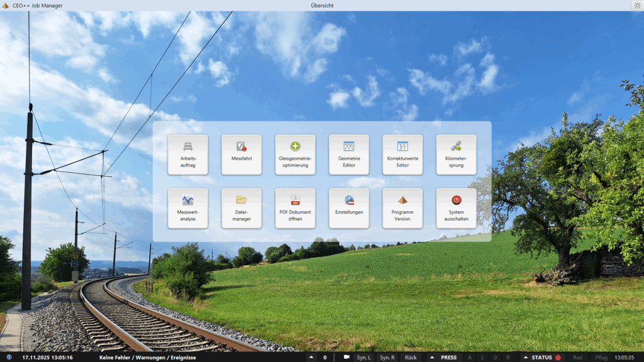
Task: Select the Kilometersprung tile
Action: (456, 155)
